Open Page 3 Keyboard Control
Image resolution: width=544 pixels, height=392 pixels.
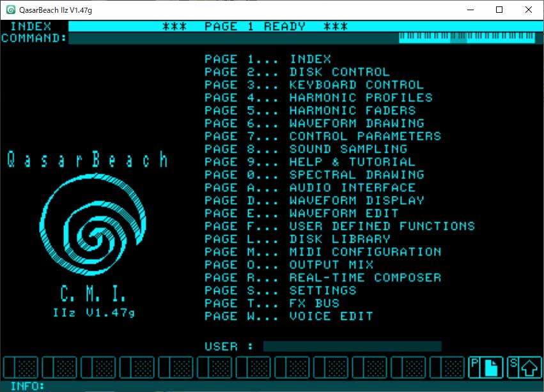click(314, 85)
